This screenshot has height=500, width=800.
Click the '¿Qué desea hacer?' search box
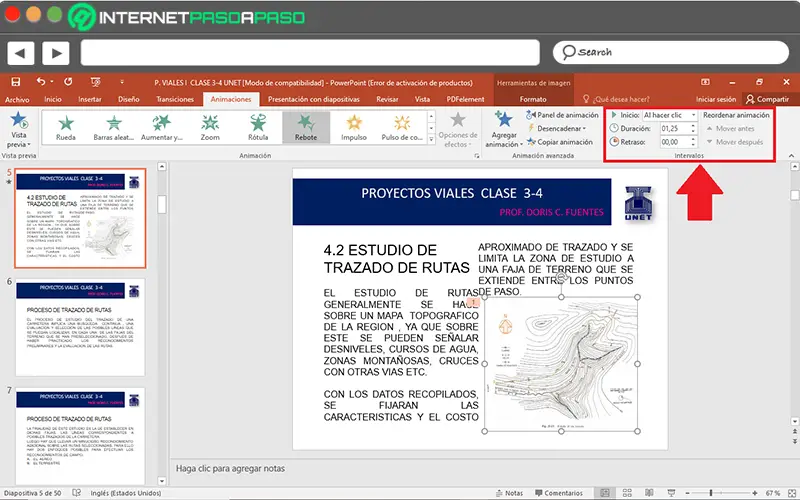tap(616, 99)
